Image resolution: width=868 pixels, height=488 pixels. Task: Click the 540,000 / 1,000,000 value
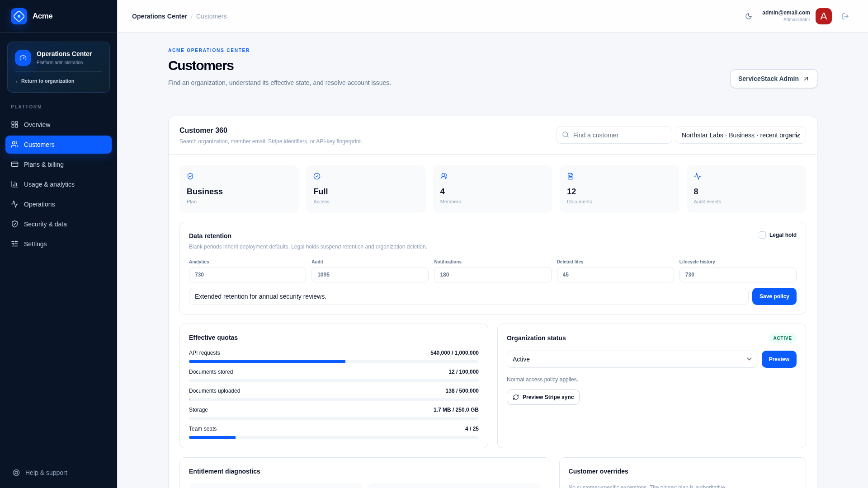coord(454,353)
